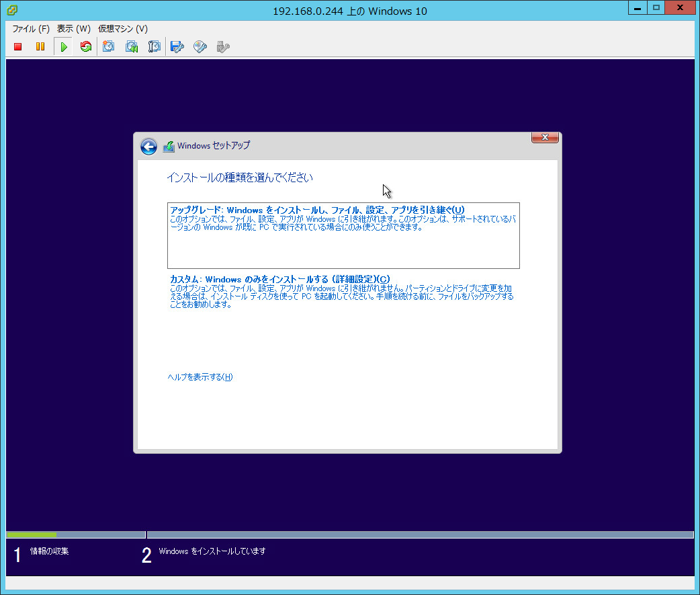Click the インストールの種類を選んでください heading

click(240, 177)
